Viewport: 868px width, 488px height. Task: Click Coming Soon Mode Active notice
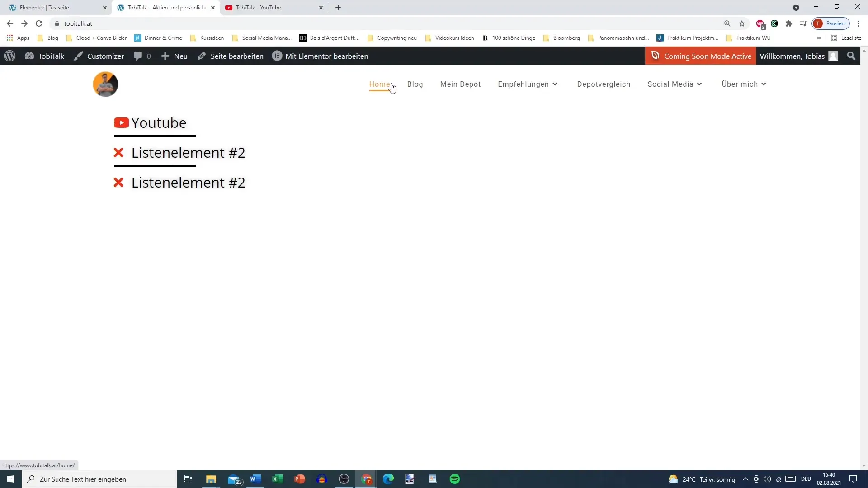coord(700,56)
